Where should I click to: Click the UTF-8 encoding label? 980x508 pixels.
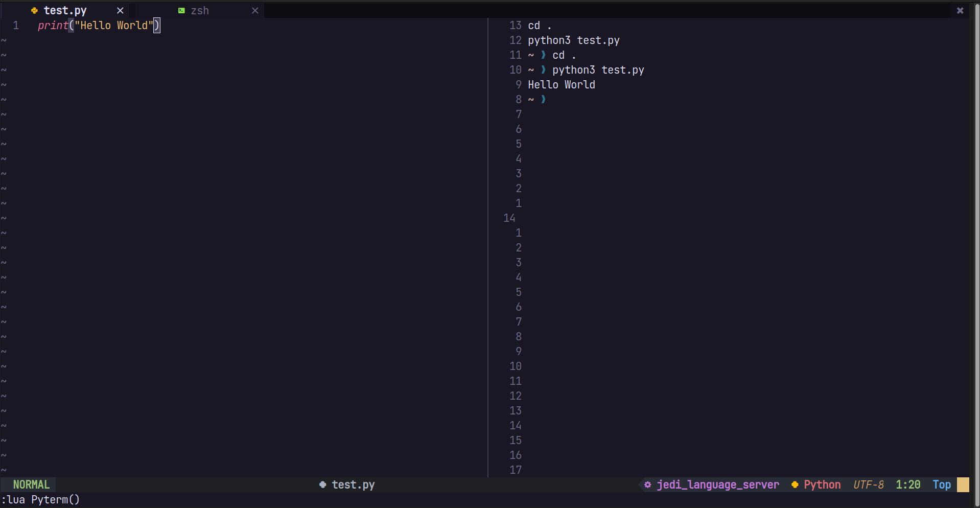pyautogui.click(x=868, y=484)
